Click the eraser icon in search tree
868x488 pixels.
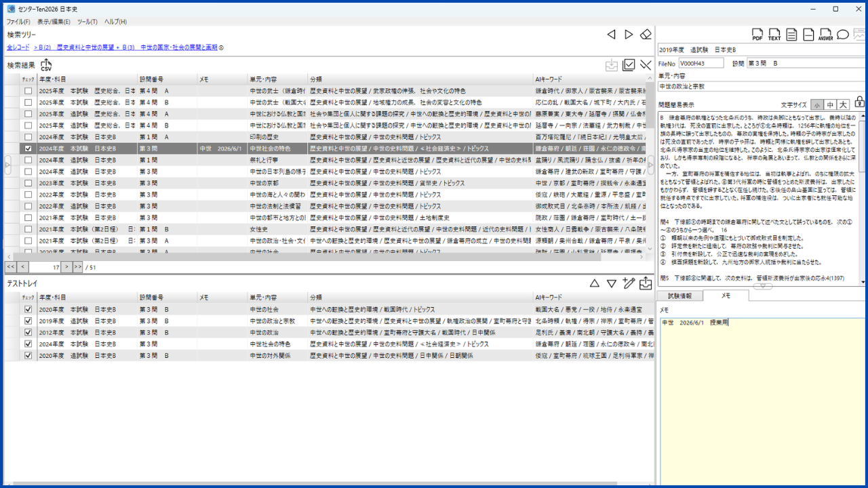[x=646, y=34]
